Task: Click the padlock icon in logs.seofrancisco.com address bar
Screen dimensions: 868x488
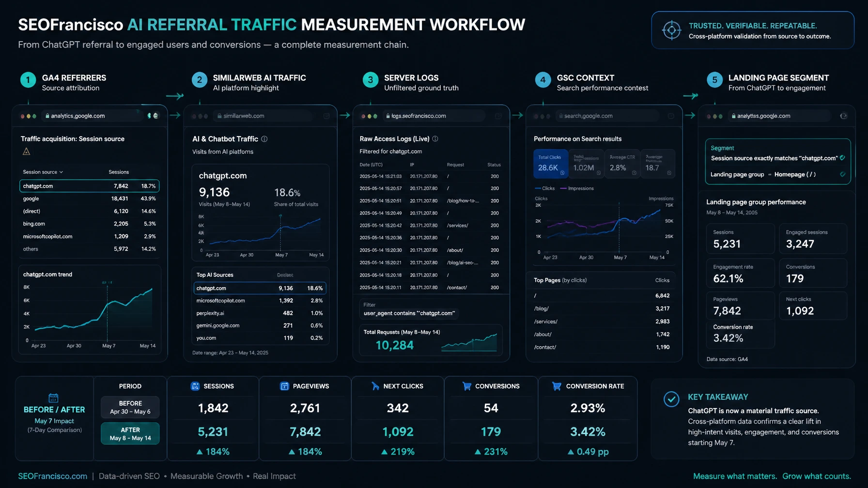Action: (388, 116)
